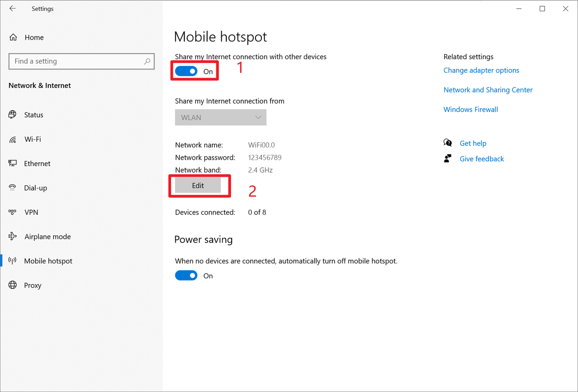This screenshot has height=392, width=578.
Task: Select Mobile hotspot in sidebar
Action: coord(48,261)
